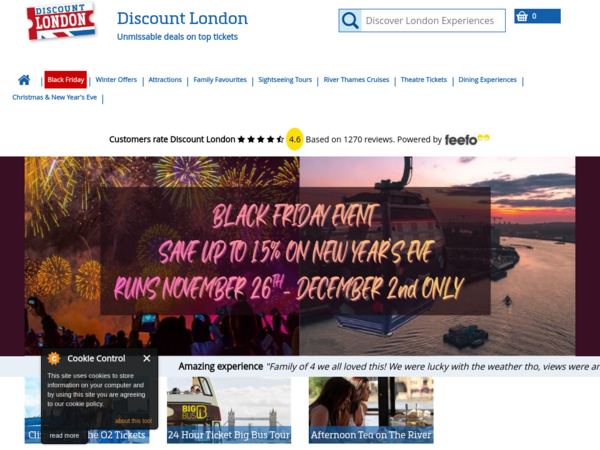Click the Cookie Control orange gear icon
This screenshot has height=450, width=600.
tap(54, 359)
